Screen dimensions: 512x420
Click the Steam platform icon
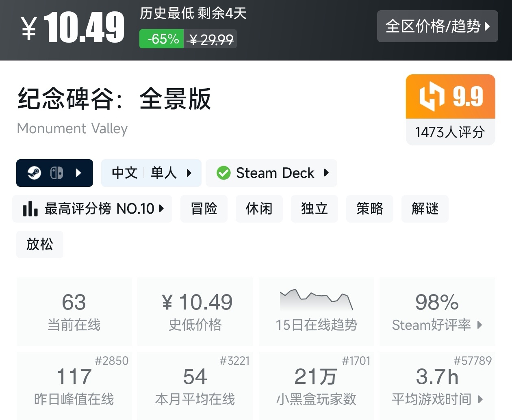34,173
